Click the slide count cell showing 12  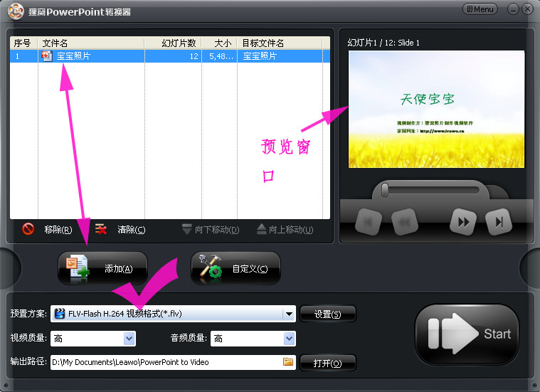[x=194, y=56]
